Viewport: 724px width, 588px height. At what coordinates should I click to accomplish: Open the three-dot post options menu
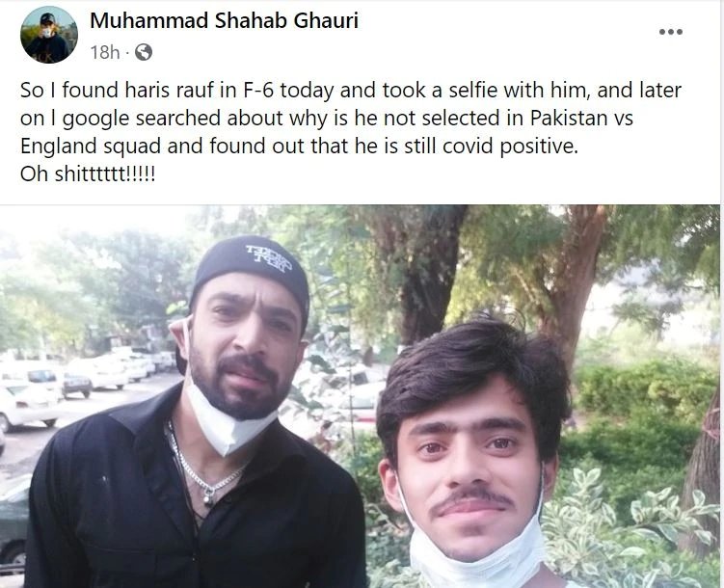coord(670,32)
